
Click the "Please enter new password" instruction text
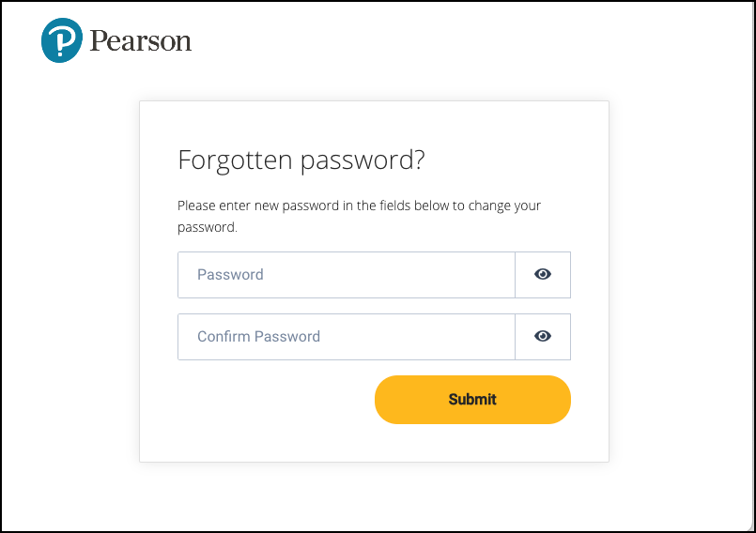[359, 206]
